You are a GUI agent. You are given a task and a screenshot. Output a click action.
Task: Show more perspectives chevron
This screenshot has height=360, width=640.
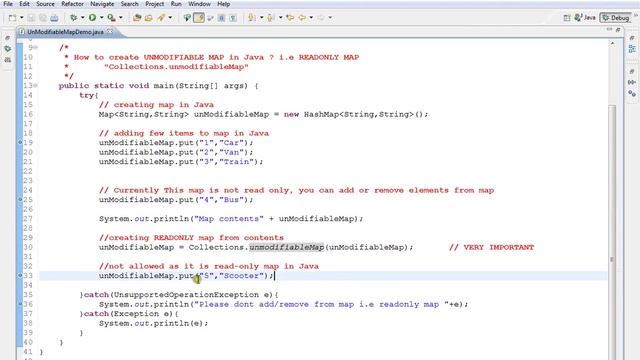636,16
